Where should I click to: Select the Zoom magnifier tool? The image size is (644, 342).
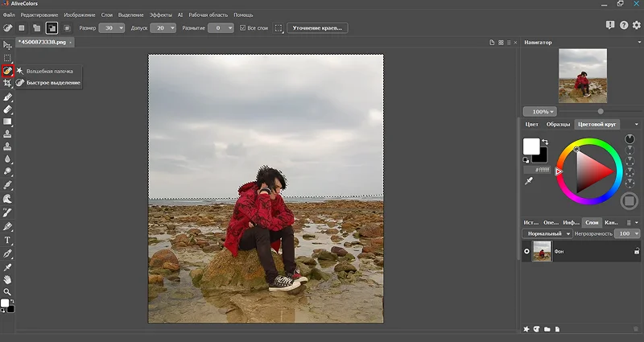(x=7, y=292)
